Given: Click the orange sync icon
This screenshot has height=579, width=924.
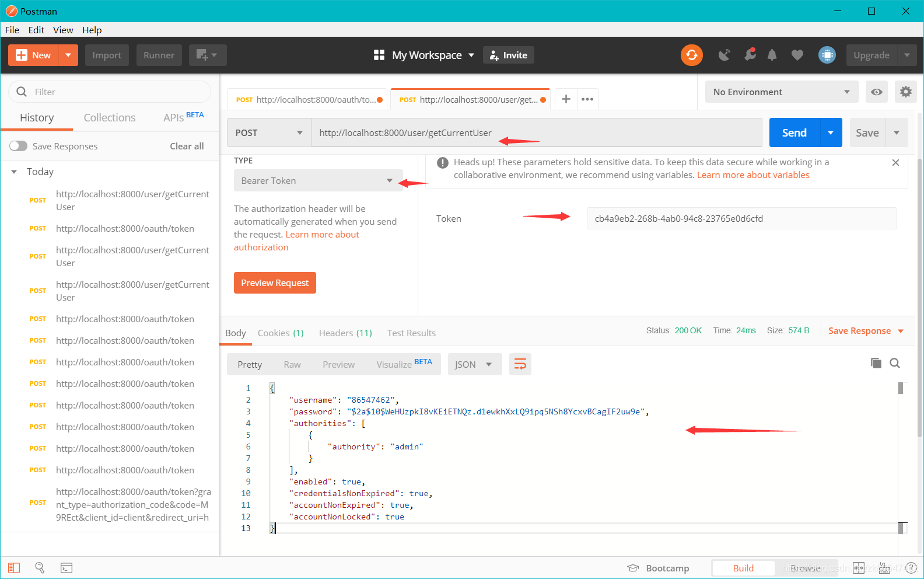Looking at the screenshot, I should pyautogui.click(x=691, y=55).
